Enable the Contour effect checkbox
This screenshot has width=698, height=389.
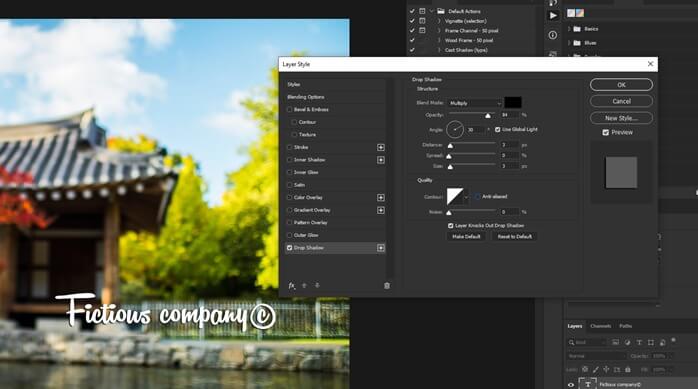294,122
